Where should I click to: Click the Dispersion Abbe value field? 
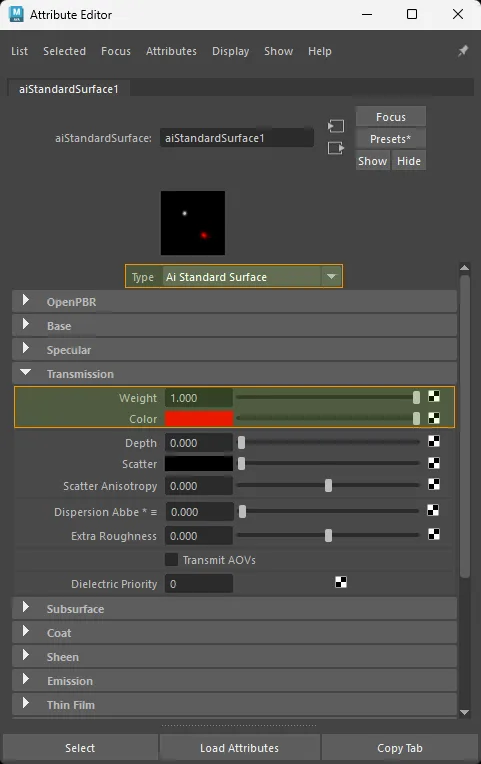(199, 512)
